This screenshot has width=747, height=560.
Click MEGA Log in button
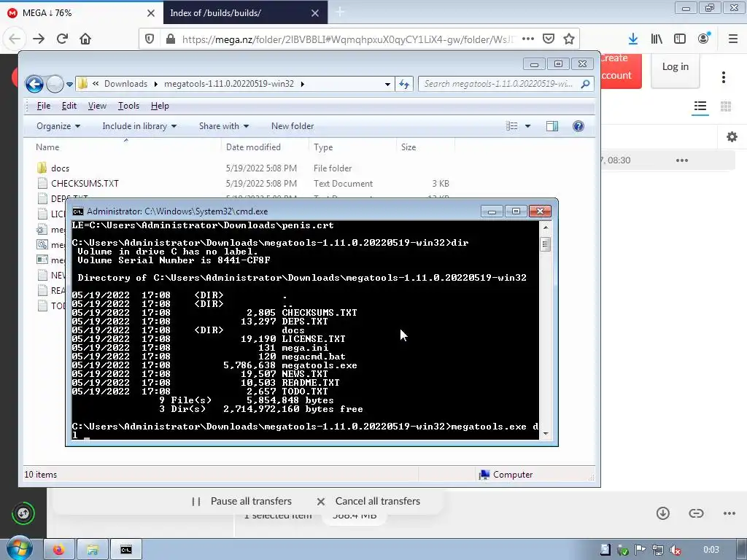pyautogui.click(x=675, y=66)
